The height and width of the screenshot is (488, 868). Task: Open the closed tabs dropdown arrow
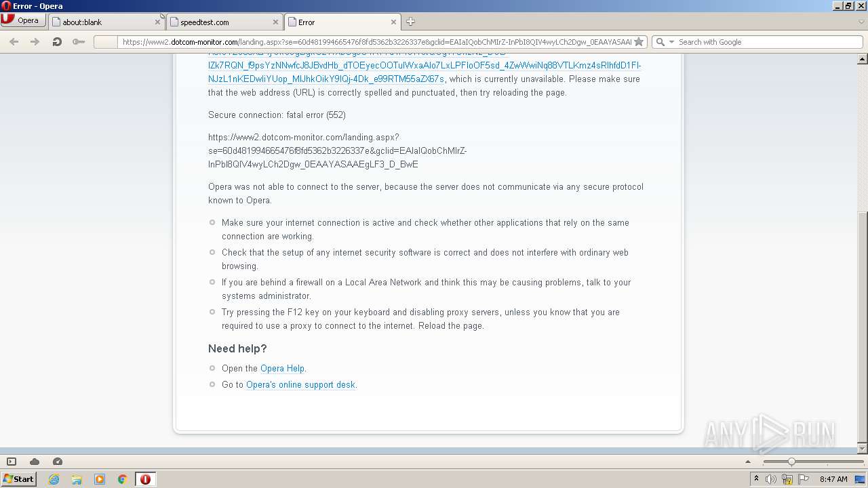click(x=861, y=22)
